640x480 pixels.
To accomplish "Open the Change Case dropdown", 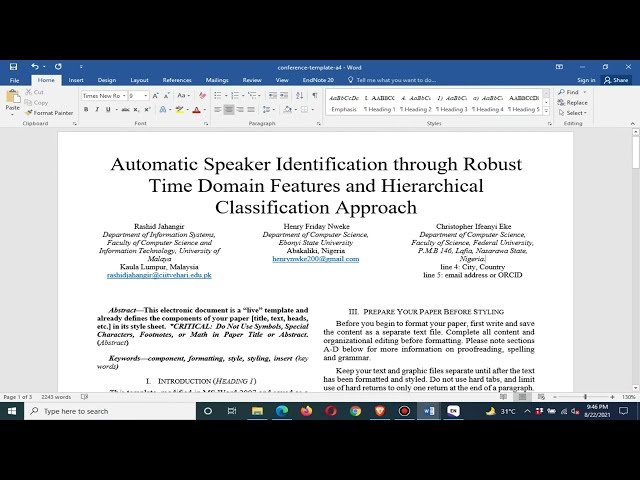I will pos(183,96).
